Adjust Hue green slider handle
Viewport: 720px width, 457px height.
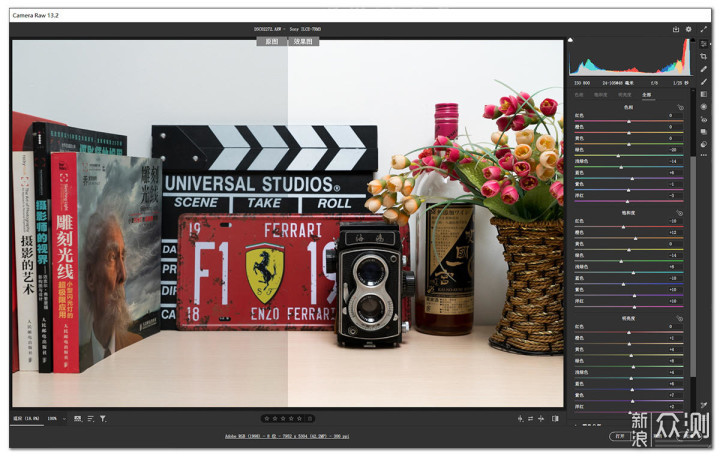(x=619, y=156)
